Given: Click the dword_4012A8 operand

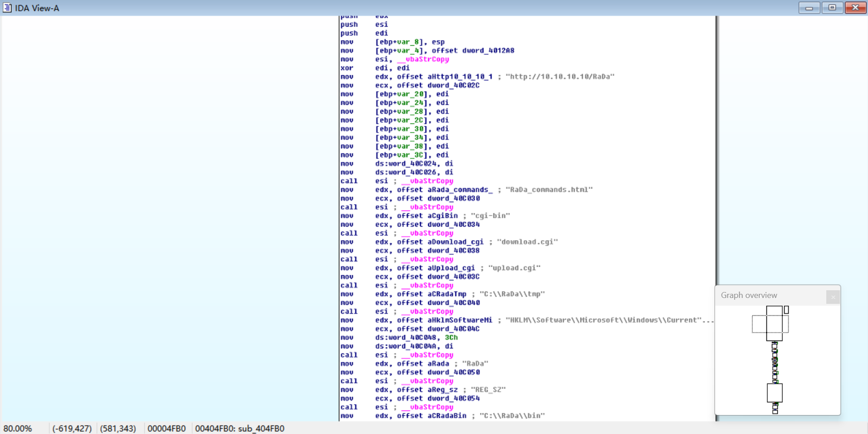Looking at the screenshot, I should 488,50.
